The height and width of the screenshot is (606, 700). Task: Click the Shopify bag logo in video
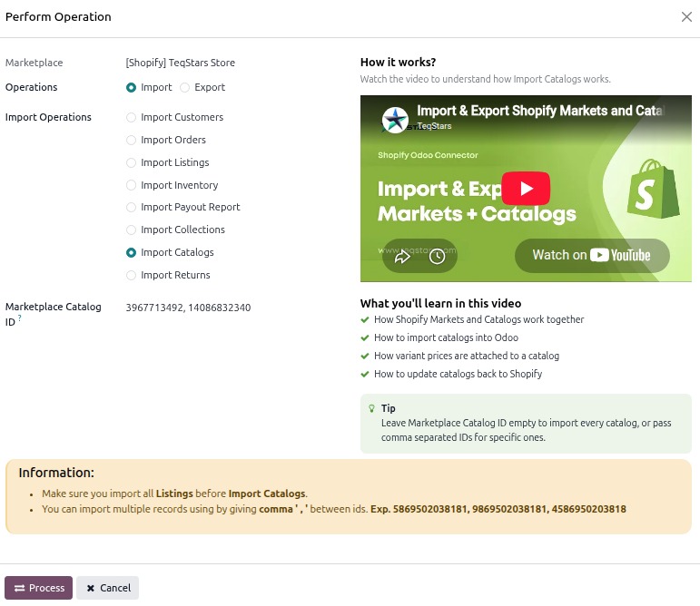653,189
